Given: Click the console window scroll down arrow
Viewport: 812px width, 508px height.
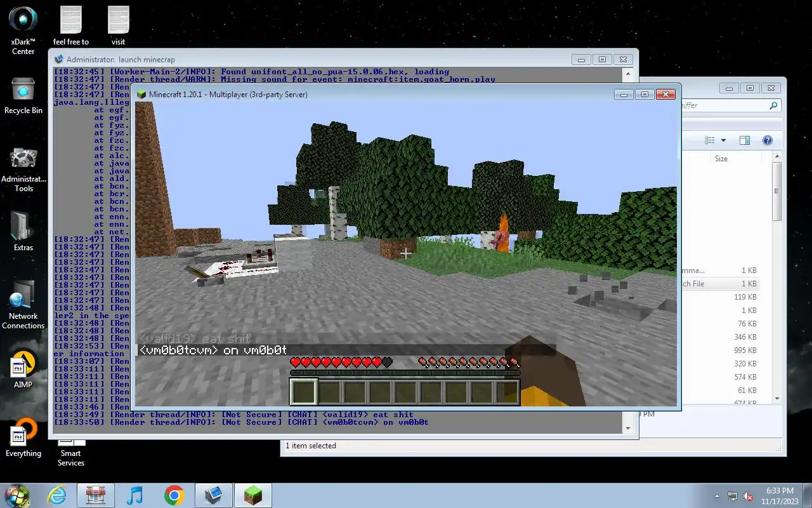Looking at the screenshot, I should tap(628, 428).
